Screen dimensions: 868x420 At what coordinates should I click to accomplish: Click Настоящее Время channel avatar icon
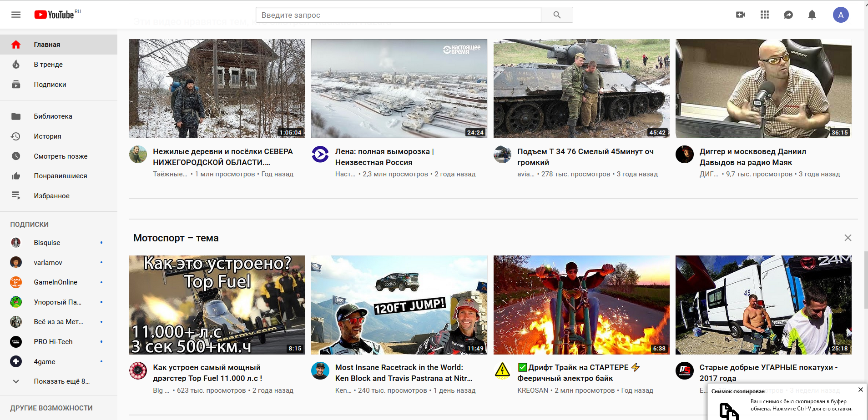(x=320, y=155)
